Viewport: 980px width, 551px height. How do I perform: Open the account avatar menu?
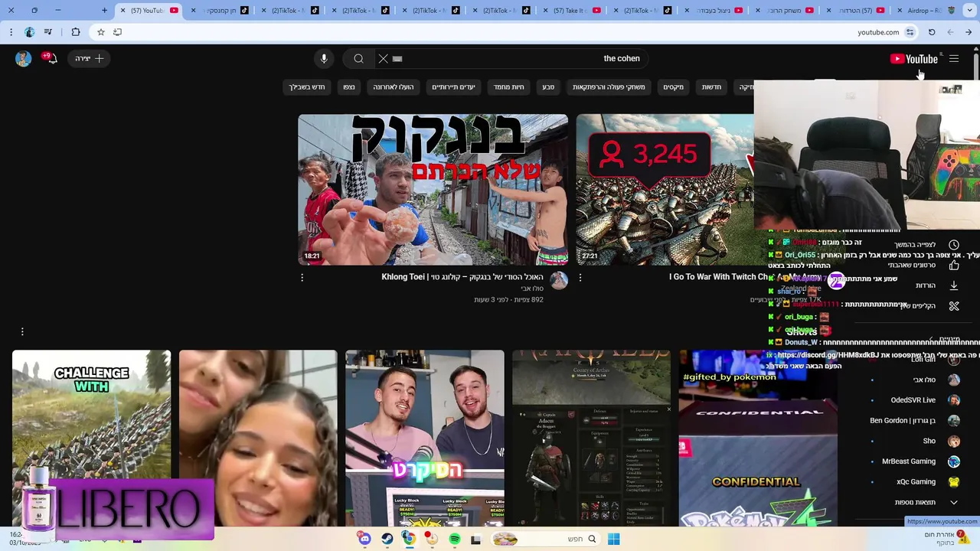(x=23, y=58)
